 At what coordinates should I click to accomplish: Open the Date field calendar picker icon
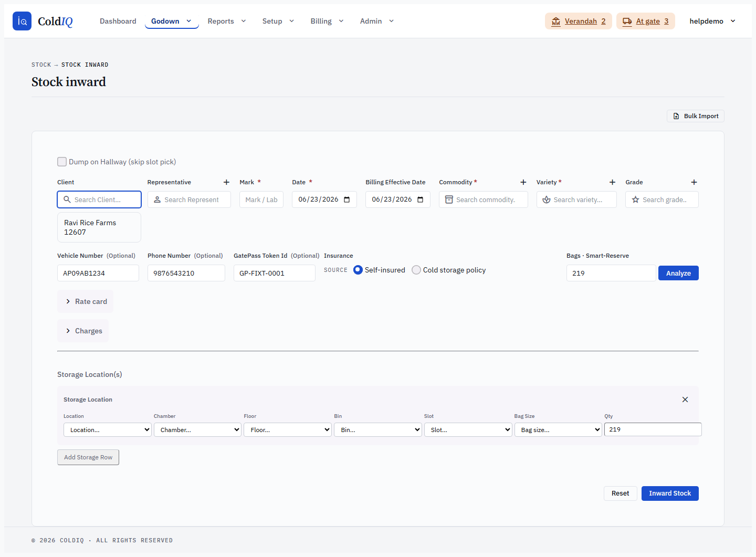point(347,199)
